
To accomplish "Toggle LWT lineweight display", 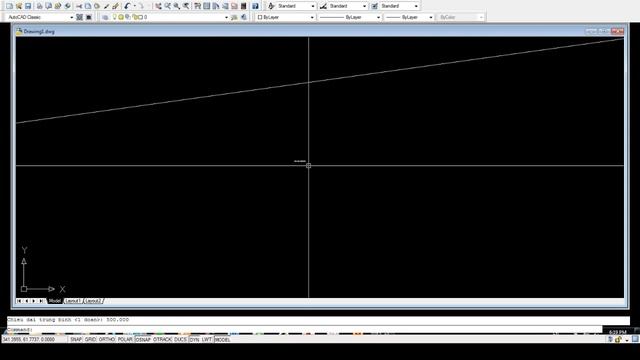I will [207, 340].
